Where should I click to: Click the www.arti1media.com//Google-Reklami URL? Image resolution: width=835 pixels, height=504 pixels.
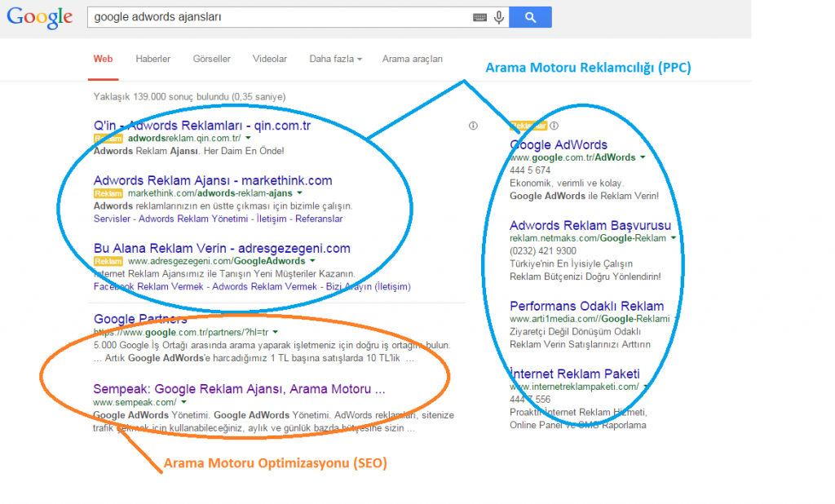[x=590, y=319]
